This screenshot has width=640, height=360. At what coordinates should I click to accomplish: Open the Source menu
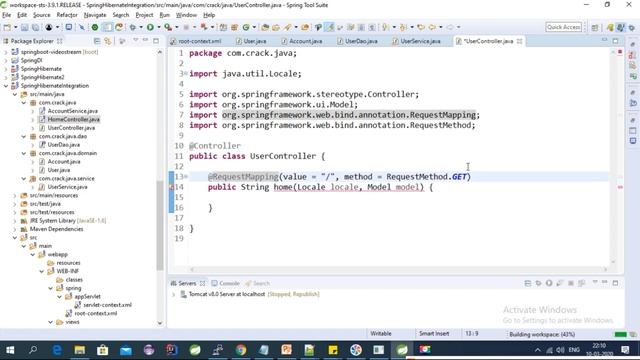42,15
